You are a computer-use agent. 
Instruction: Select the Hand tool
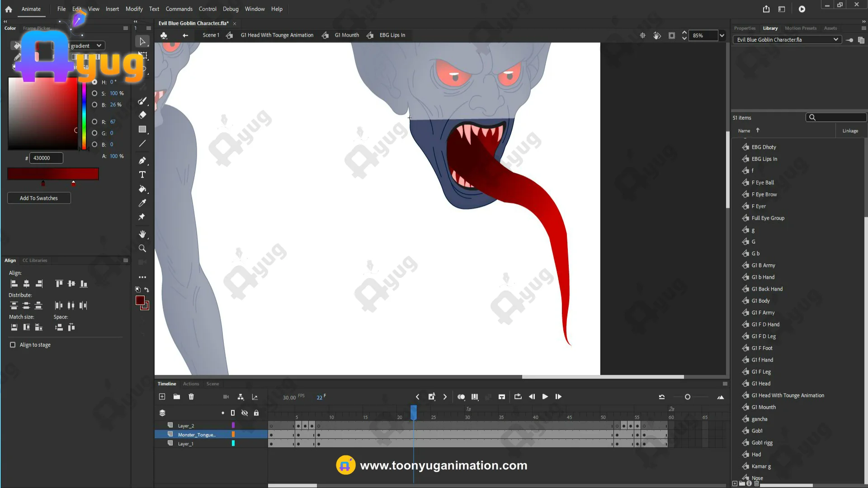coord(142,234)
